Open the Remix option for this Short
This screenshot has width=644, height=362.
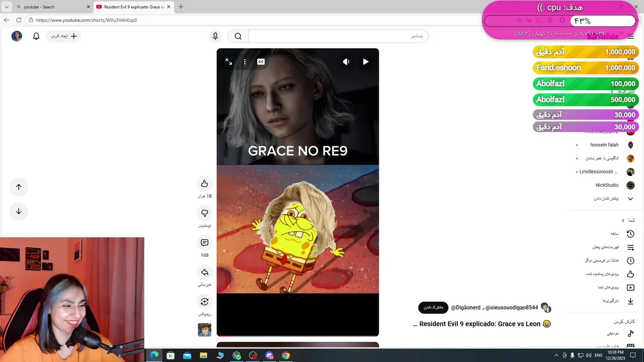(204, 302)
